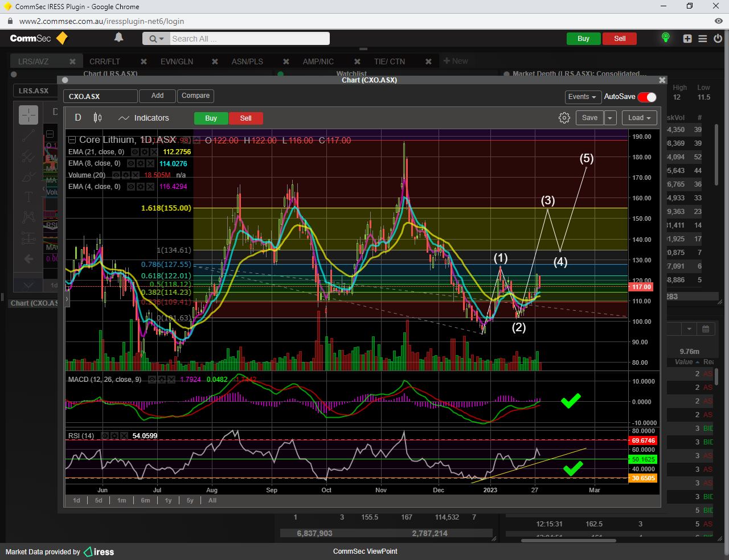Click the green lightbulb status icon
729x560 pixels.
click(x=665, y=38)
